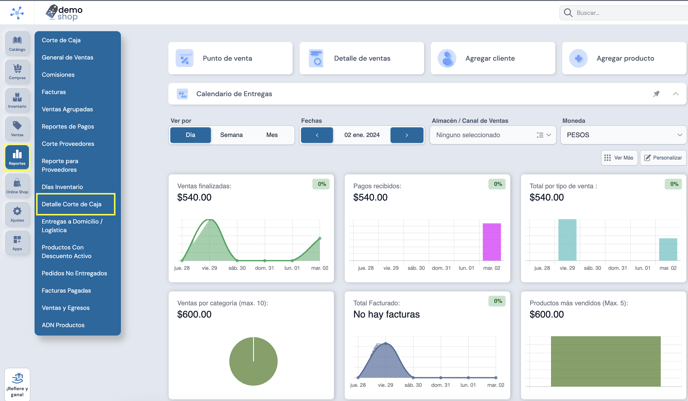
Task: Open the Apps grid icon
Action: tap(17, 243)
